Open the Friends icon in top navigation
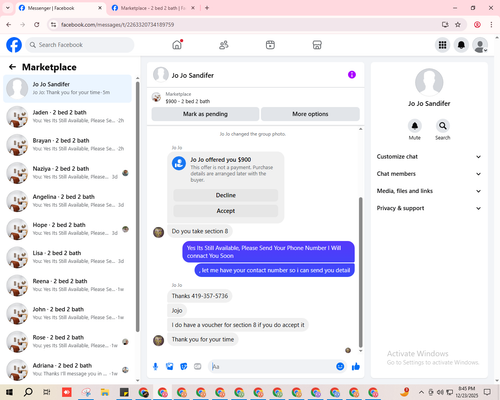 click(224, 45)
